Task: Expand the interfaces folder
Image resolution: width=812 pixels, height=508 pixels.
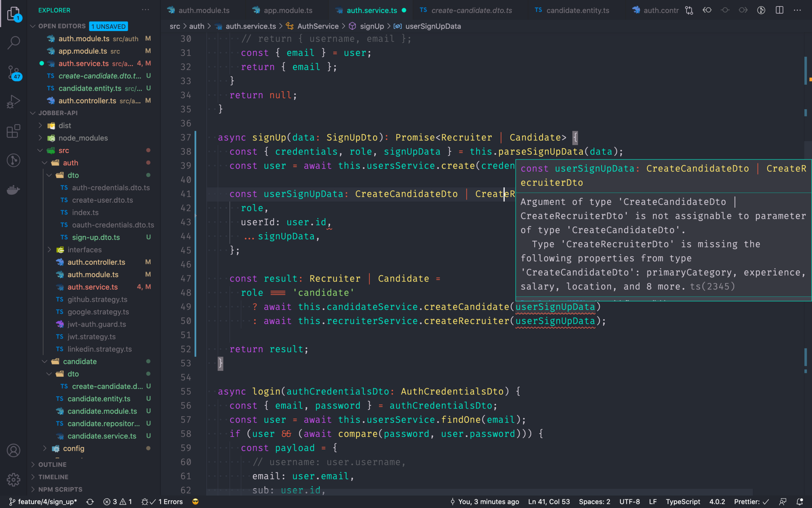Action: (49, 250)
